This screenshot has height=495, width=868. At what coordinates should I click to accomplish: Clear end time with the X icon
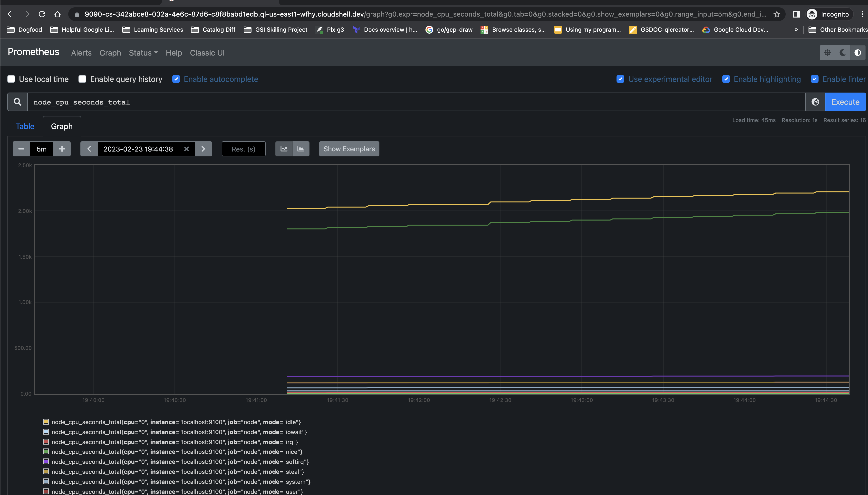tap(186, 149)
